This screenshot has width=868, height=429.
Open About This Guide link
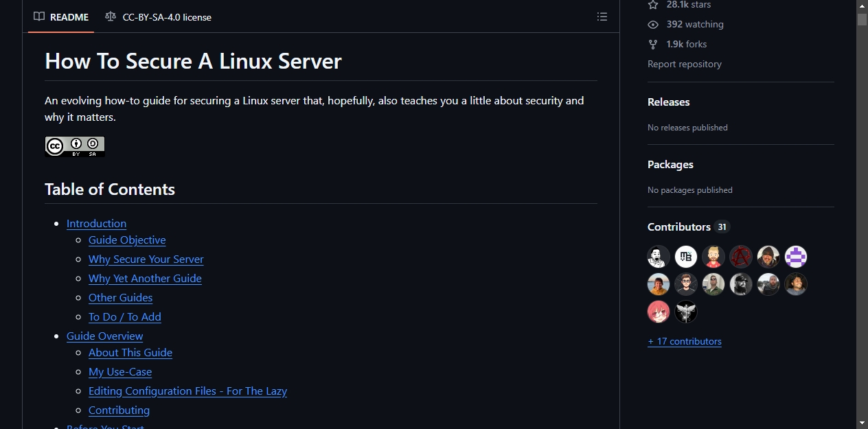coord(130,353)
